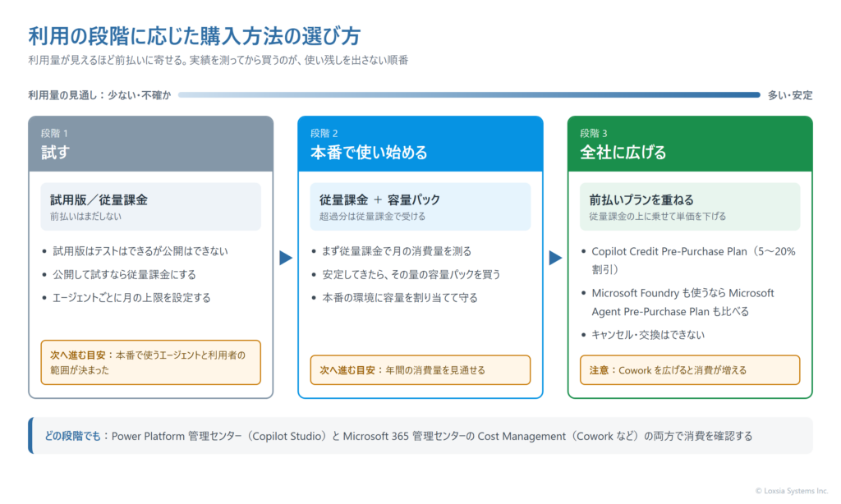Click the box 注意：Cowork を広げると消費が増える

pos(690,370)
